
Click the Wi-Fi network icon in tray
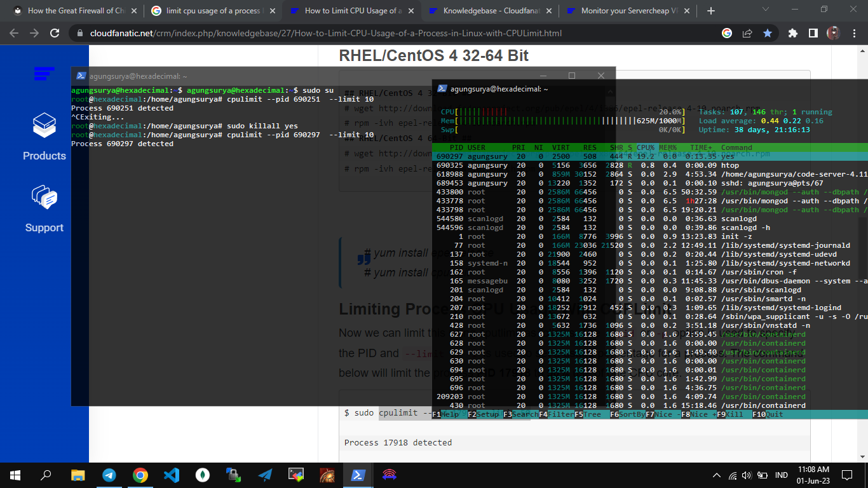[733, 475]
